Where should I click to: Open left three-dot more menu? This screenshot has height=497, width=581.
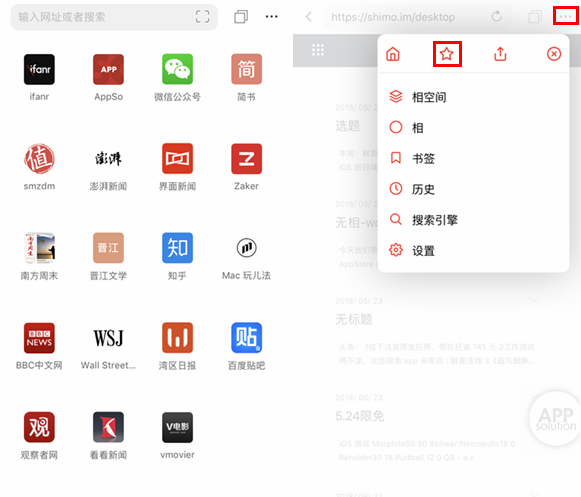coord(272,17)
